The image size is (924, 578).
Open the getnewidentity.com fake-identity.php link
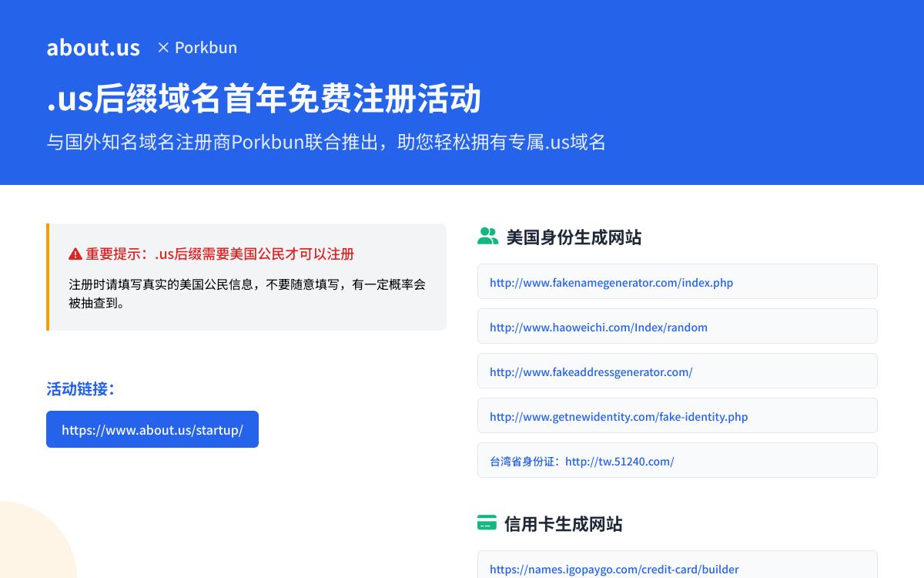coord(618,416)
